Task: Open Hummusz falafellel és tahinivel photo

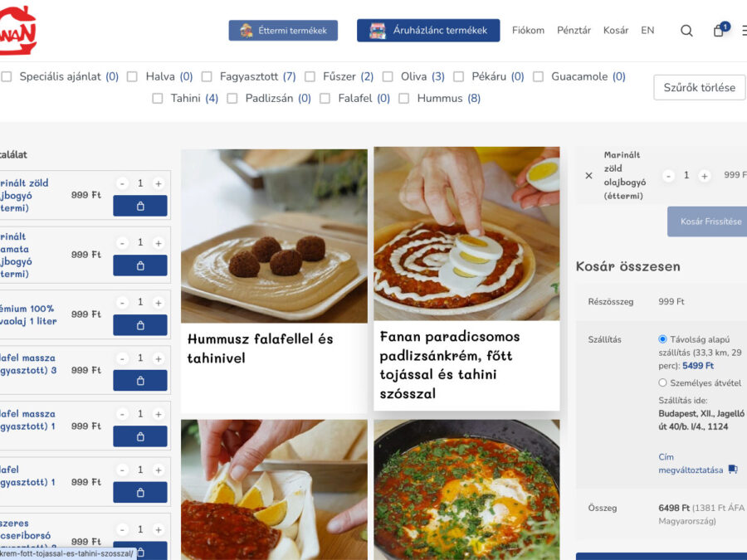Action: [274, 236]
